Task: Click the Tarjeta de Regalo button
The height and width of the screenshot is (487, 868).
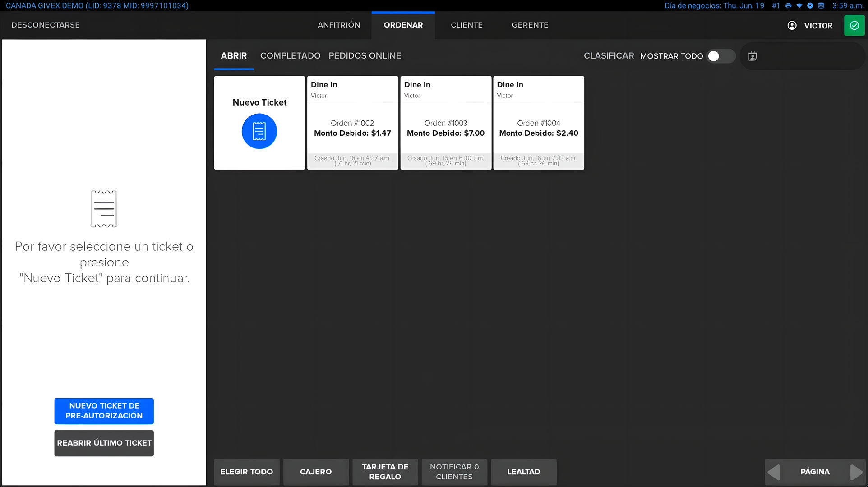Action: (x=385, y=472)
